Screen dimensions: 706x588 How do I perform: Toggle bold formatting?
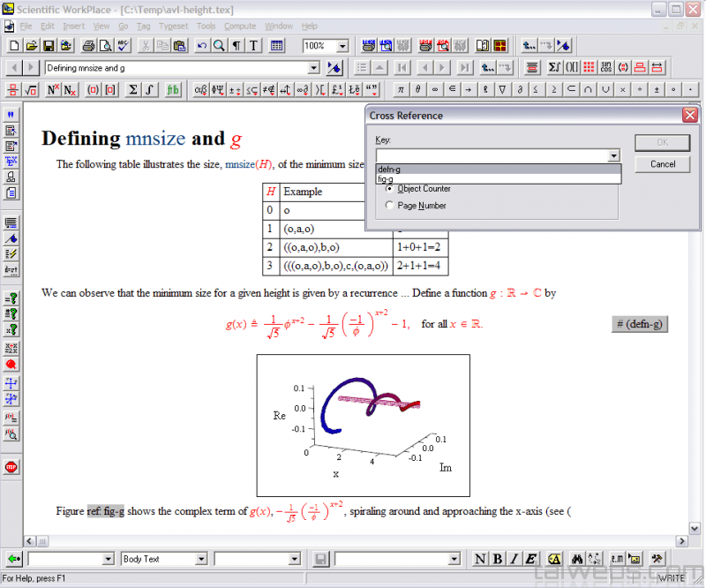[496, 559]
